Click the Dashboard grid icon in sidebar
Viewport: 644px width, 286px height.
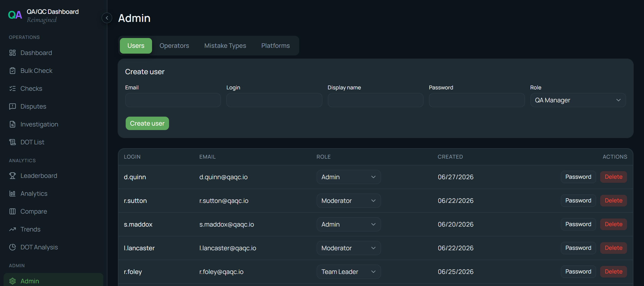[13, 53]
